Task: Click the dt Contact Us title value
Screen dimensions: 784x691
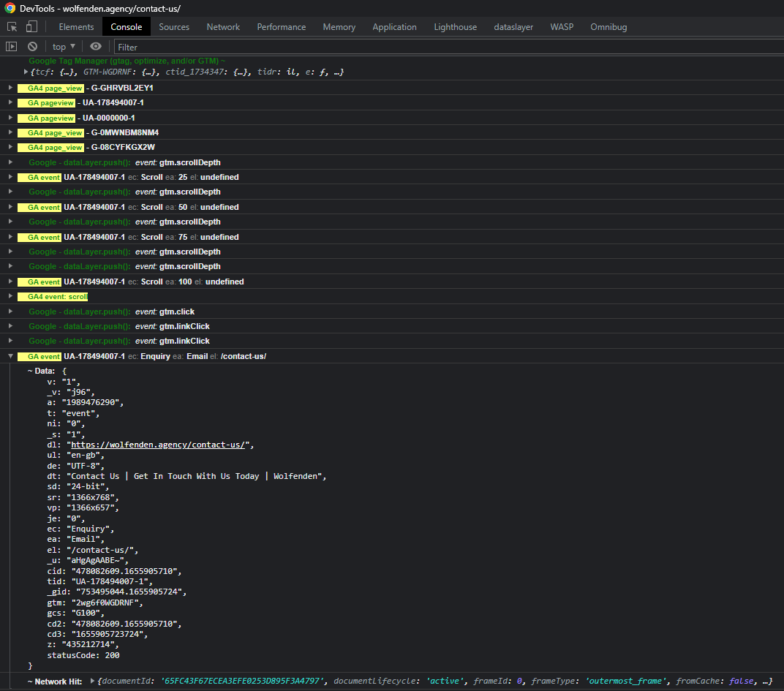Action: click(x=196, y=477)
